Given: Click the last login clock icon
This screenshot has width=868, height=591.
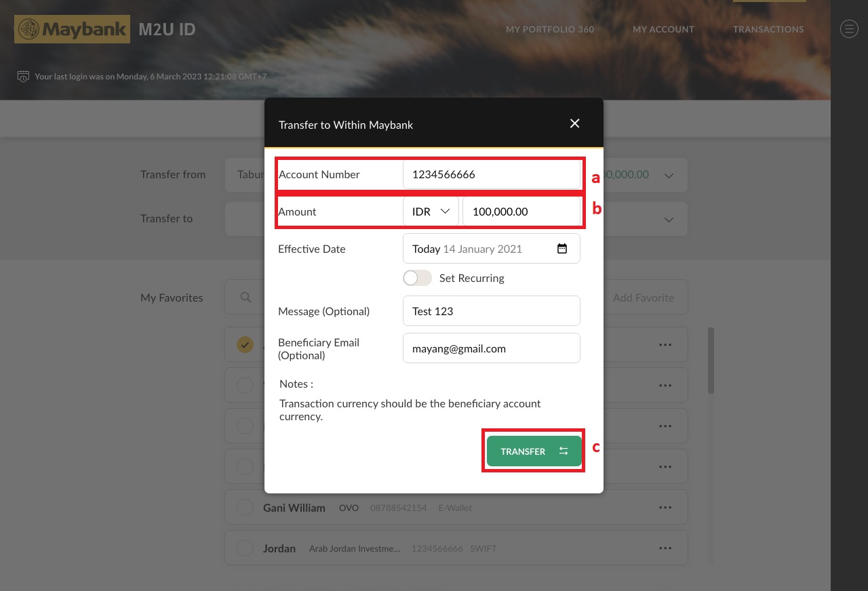Looking at the screenshot, I should 23,76.
